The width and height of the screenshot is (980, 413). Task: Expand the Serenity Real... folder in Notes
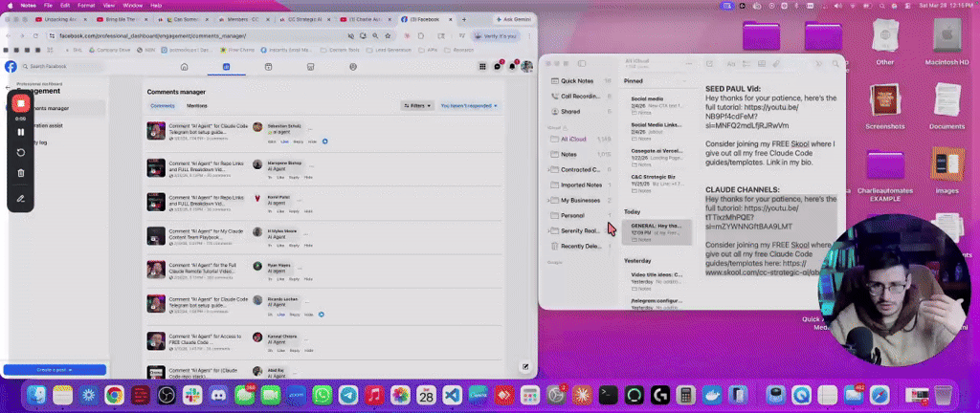(x=548, y=230)
